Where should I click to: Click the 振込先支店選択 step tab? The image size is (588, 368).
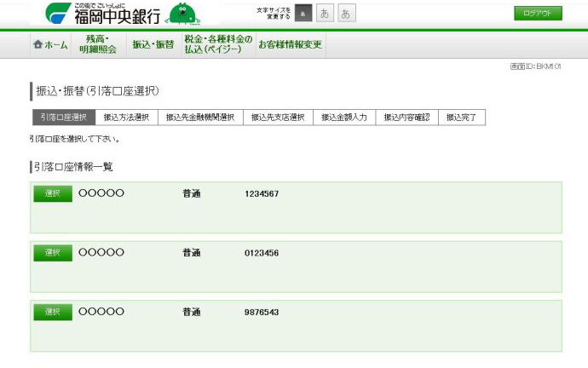point(278,118)
